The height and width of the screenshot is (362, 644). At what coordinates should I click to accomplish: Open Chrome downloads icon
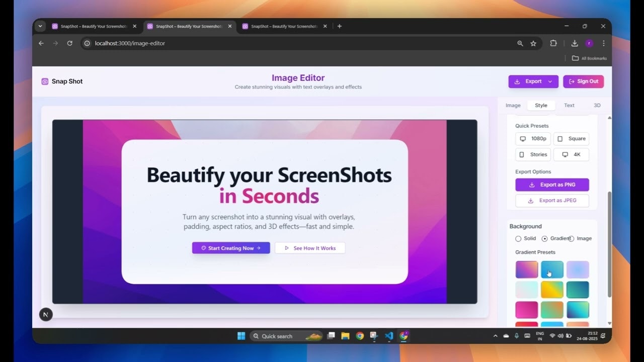(575, 43)
